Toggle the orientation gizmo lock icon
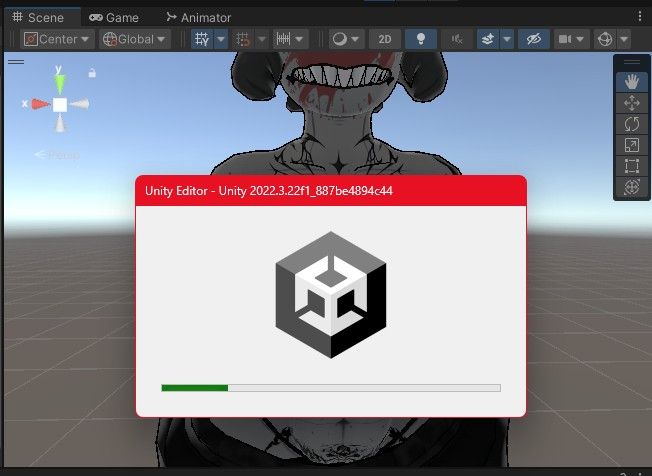The width and height of the screenshot is (652, 476). (x=92, y=74)
